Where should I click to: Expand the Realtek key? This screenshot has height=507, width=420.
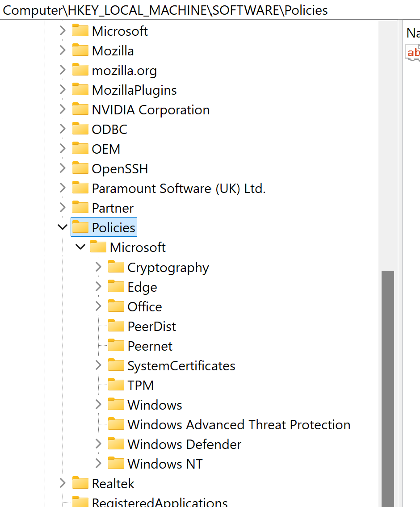(63, 483)
